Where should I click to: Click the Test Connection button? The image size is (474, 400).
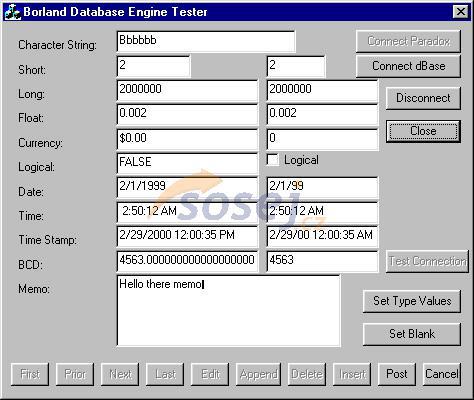coord(427,261)
